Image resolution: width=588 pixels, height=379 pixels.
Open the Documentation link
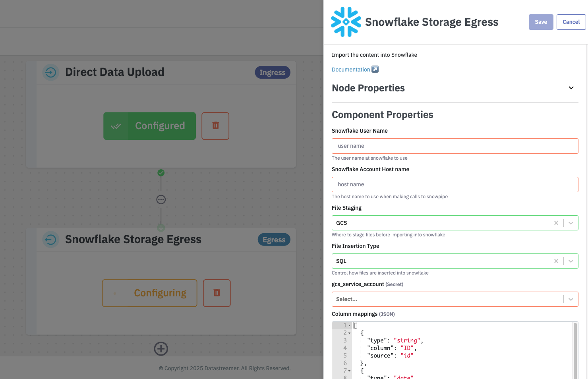click(351, 70)
